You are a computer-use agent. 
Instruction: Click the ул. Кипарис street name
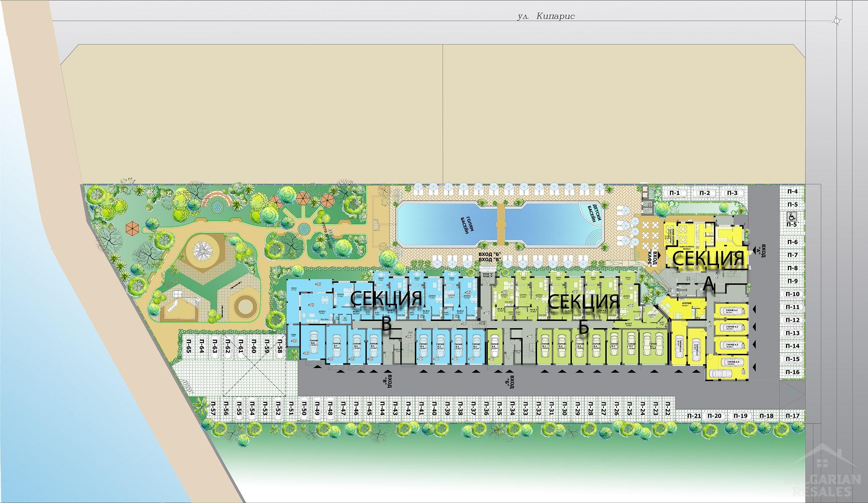pos(546,16)
